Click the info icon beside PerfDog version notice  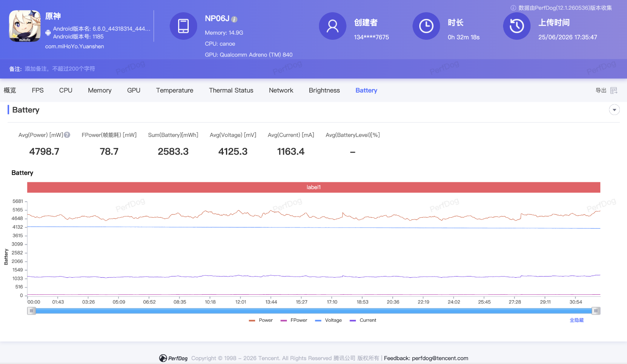point(513,8)
